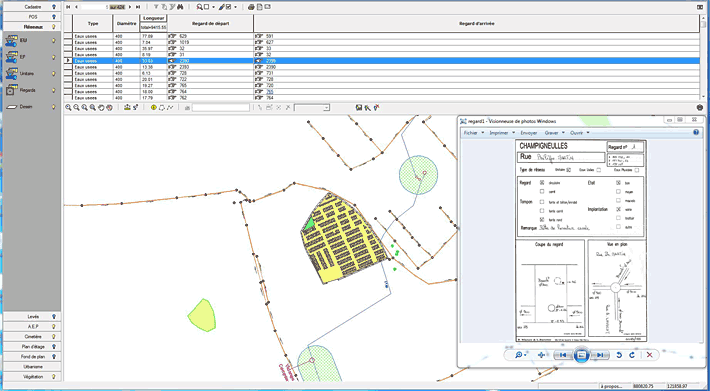Click the Unitaire network layer icon

click(x=11, y=73)
